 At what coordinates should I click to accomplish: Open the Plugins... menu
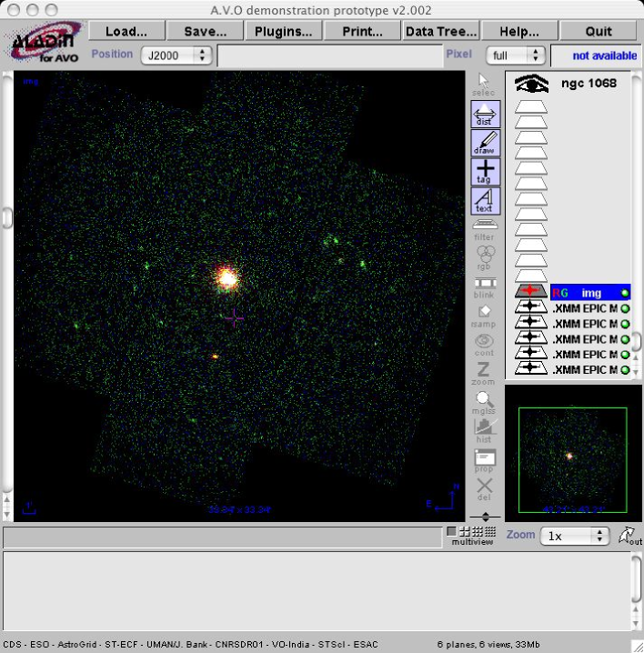coord(283,31)
